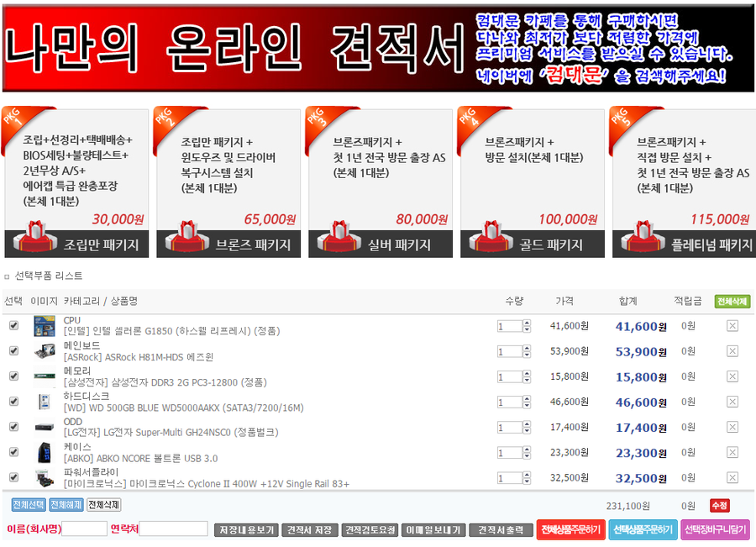Adjust the 하드디스크 quantity stepper arrows
The image size is (756, 547).
point(527,402)
